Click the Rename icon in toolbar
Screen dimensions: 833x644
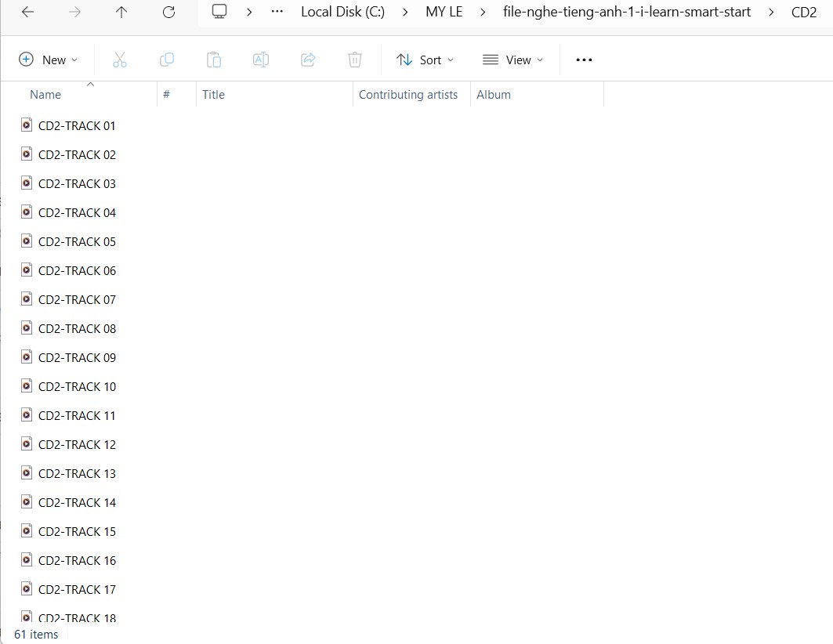[x=261, y=60]
